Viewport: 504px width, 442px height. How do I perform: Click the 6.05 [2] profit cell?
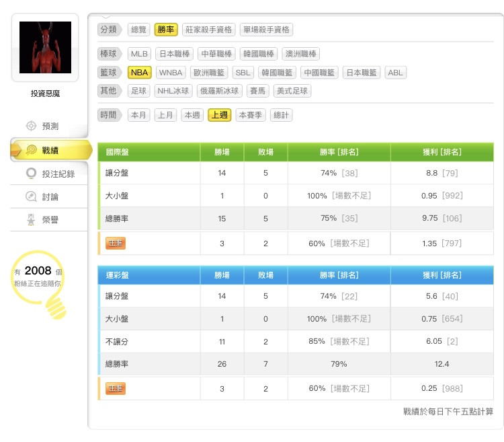pos(442,341)
